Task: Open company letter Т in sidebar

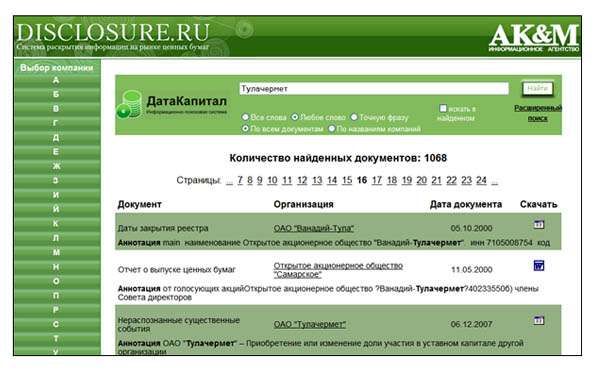Action: [x=57, y=338]
